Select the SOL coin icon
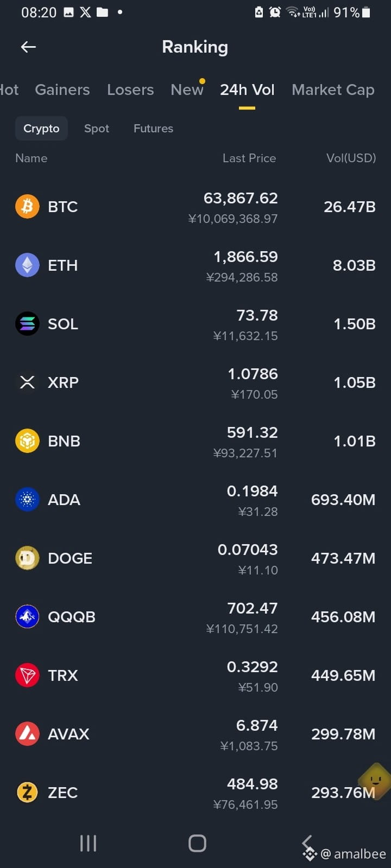The image size is (391, 868). [x=27, y=324]
